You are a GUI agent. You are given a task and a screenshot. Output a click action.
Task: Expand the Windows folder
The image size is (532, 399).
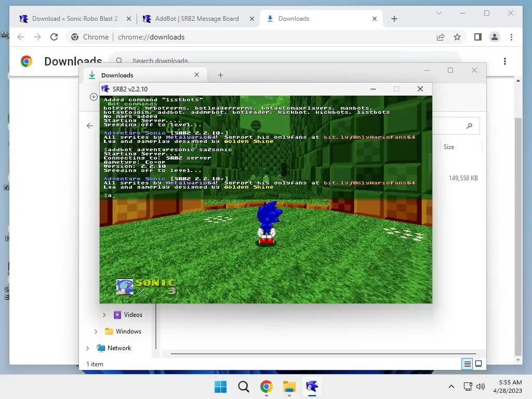[96, 331]
